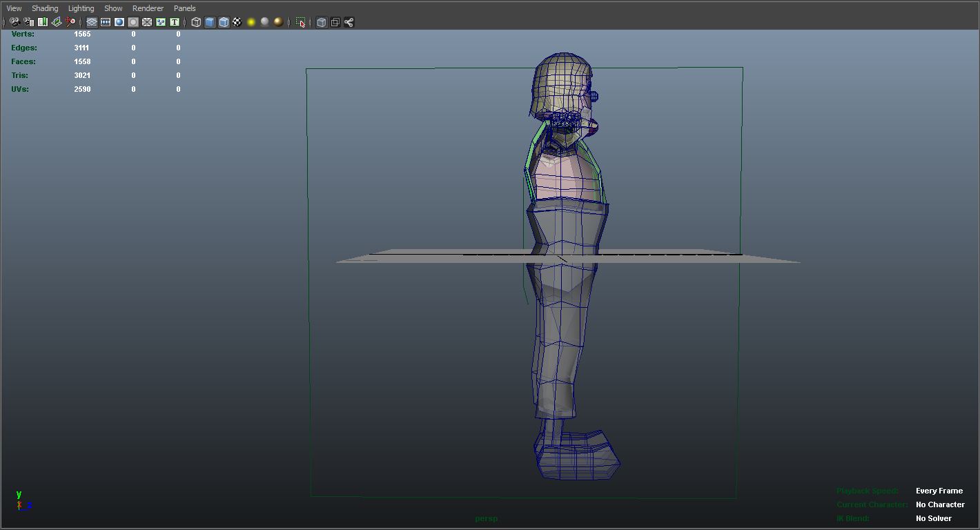Toggle the Film Gate overlay
980x530 pixels.
pyautogui.click(x=106, y=22)
